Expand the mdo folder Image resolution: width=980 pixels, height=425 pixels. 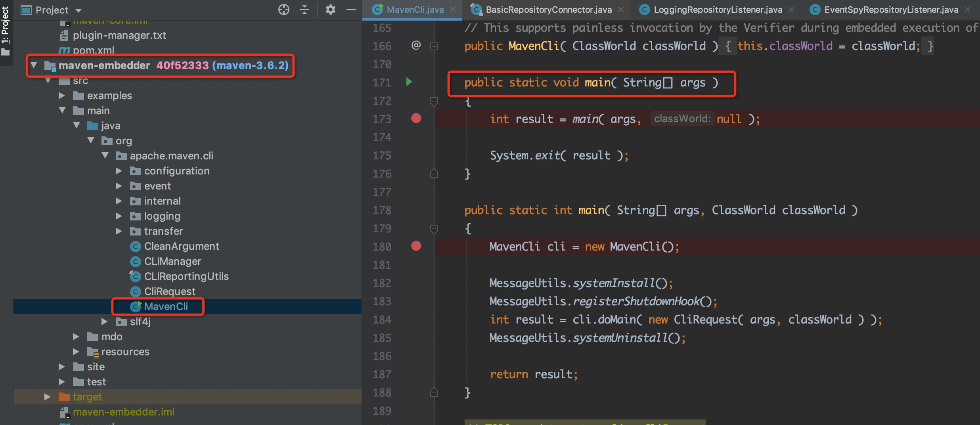pyautogui.click(x=76, y=337)
